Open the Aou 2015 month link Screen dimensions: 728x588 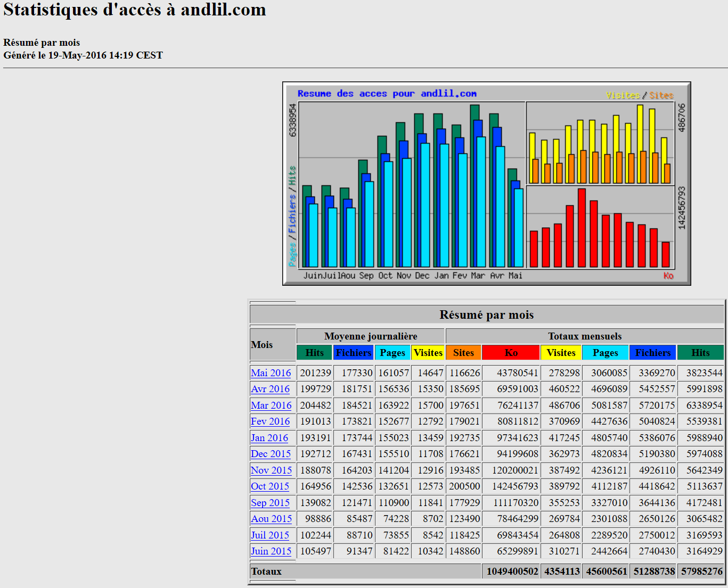272,519
